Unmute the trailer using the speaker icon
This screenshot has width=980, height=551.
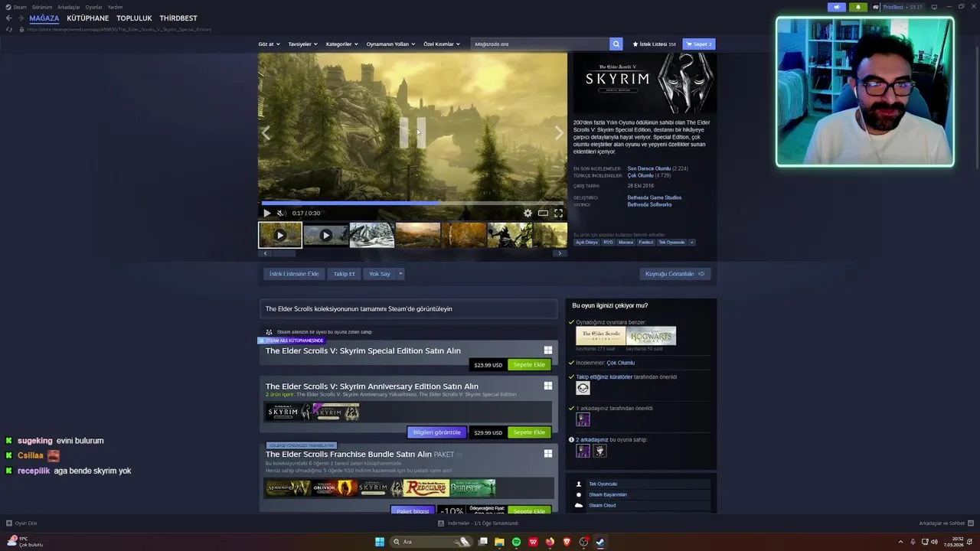click(280, 214)
